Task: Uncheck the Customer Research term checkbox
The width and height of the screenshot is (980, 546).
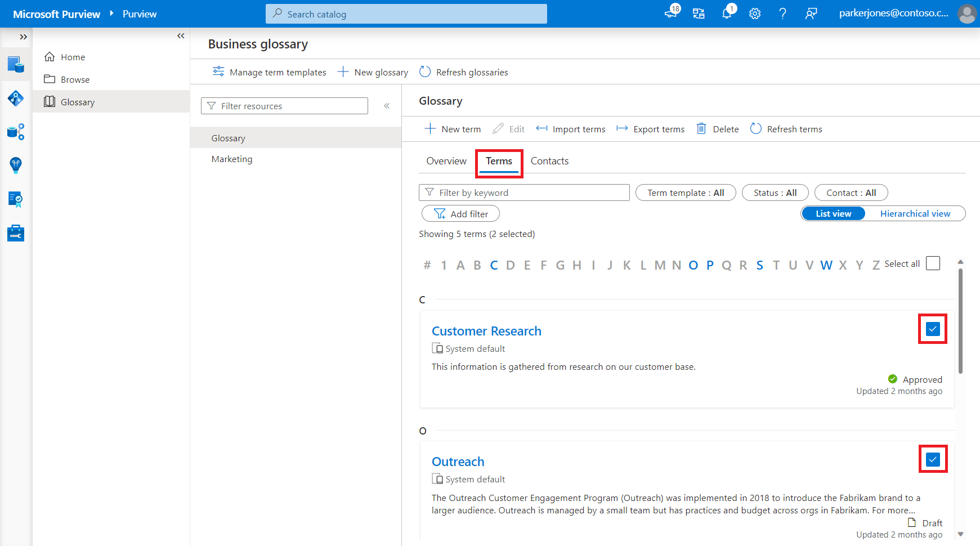Action: (x=933, y=329)
